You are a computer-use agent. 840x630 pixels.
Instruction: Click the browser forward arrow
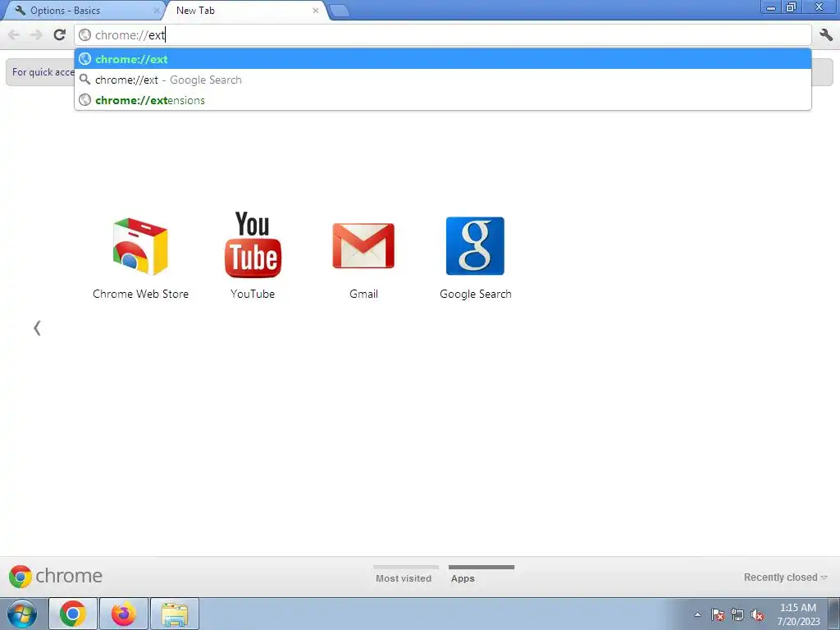(36, 35)
